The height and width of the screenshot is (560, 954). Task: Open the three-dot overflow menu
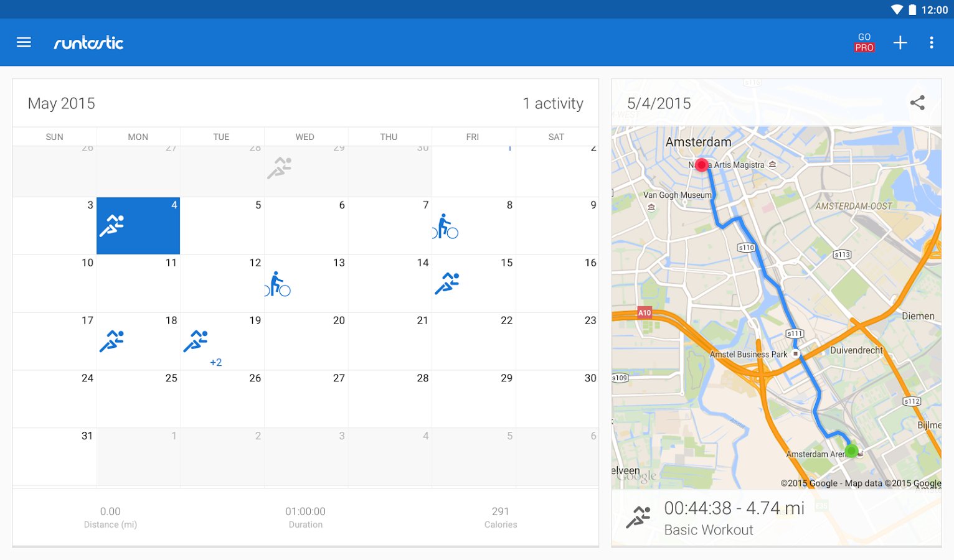932,42
